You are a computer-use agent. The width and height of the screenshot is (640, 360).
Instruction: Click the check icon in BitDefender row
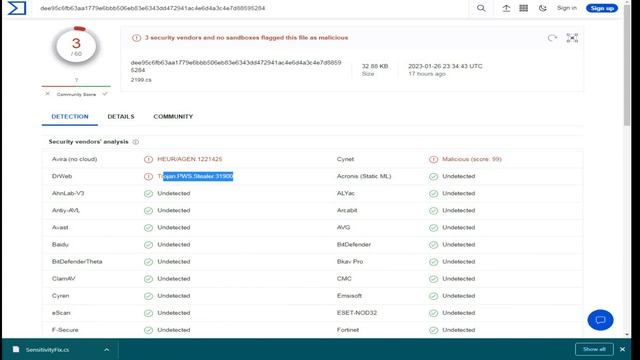433,245
